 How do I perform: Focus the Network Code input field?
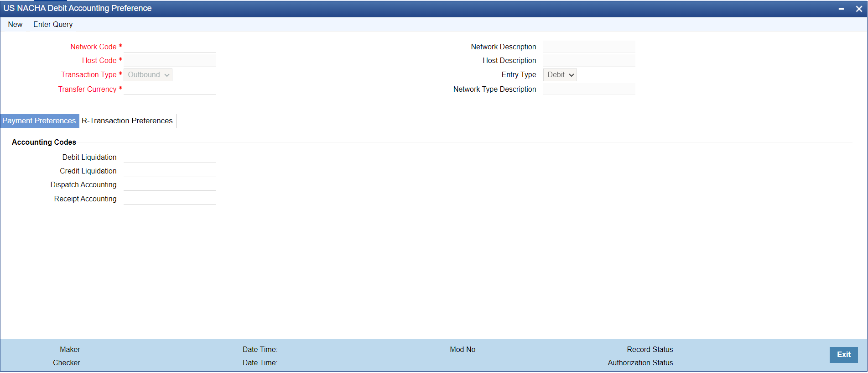[170, 47]
